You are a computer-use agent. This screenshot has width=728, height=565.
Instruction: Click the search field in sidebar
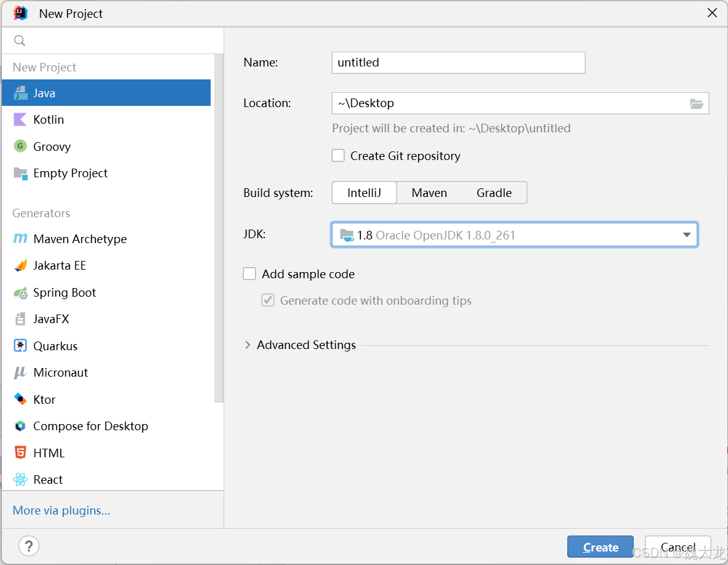[113, 41]
